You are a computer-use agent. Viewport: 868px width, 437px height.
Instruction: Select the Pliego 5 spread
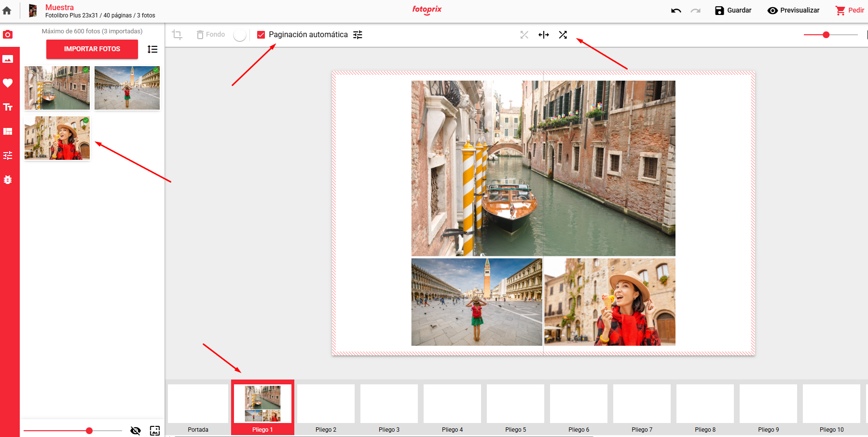click(516, 408)
